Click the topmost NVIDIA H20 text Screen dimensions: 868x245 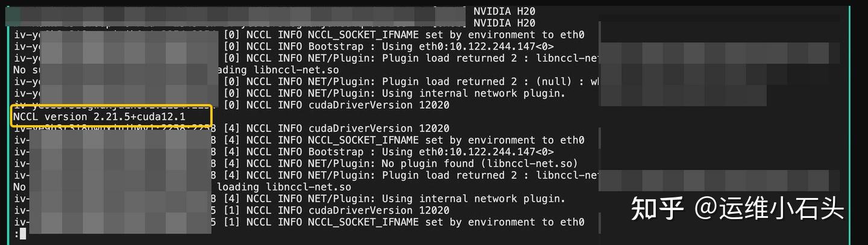(x=504, y=11)
